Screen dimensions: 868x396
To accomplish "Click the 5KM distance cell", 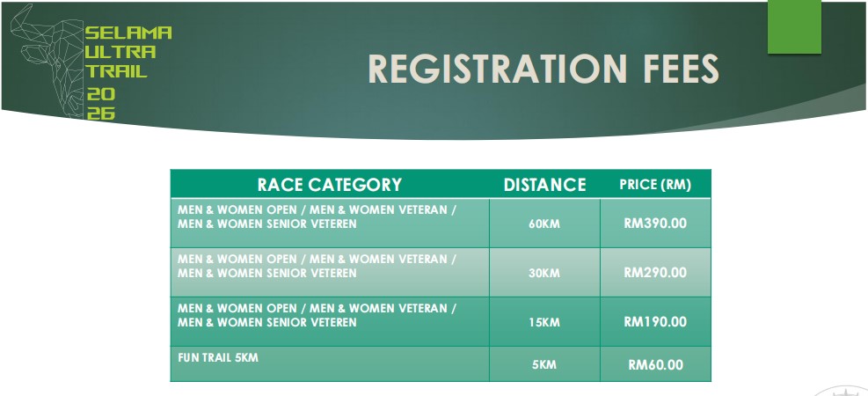I will (544, 364).
